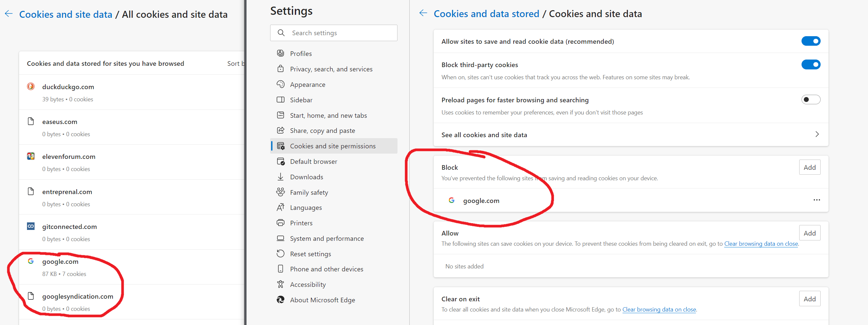The image size is (868, 325).
Task: Open the more options for blocked google.com
Action: (x=817, y=200)
